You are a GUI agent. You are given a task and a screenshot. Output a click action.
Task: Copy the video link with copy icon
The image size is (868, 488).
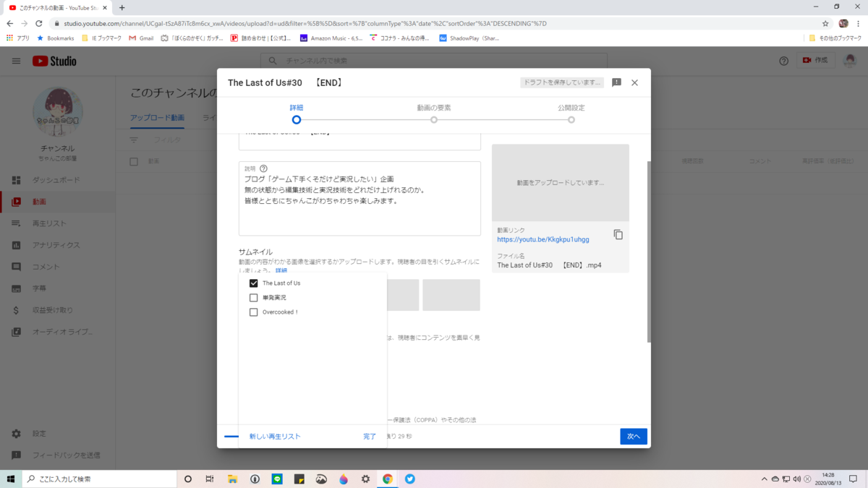point(618,235)
